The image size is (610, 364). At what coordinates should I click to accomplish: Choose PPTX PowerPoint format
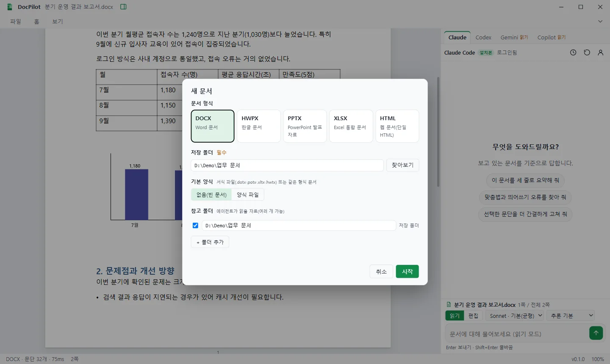[305, 126]
